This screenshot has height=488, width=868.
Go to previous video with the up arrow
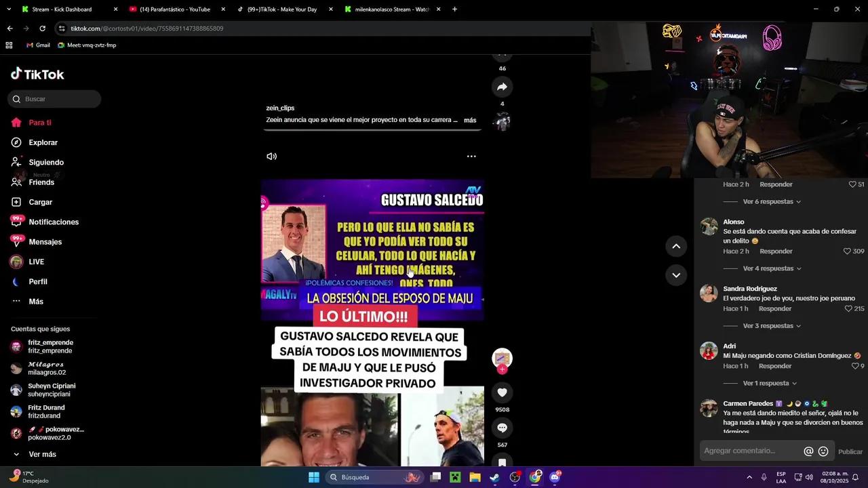point(676,246)
